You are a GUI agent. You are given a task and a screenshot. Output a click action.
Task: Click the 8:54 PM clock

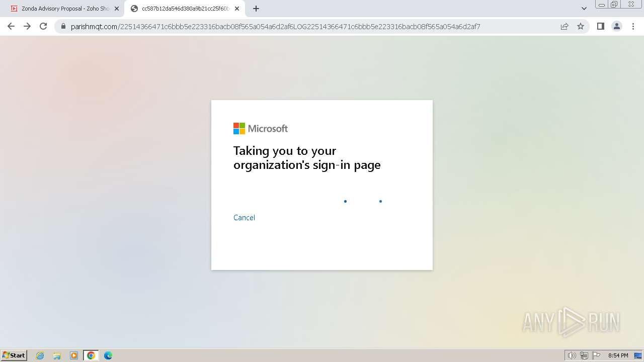point(618,355)
